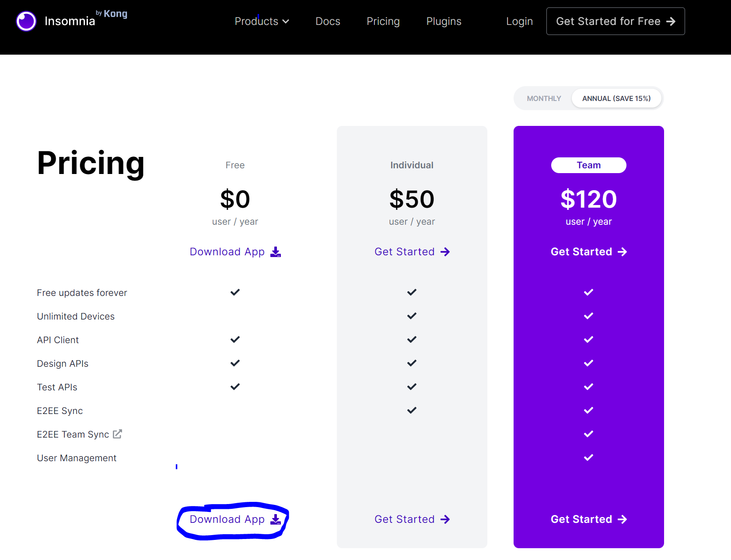The image size is (731, 560).
Task: Click the Individual plan heading
Action: tap(412, 165)
